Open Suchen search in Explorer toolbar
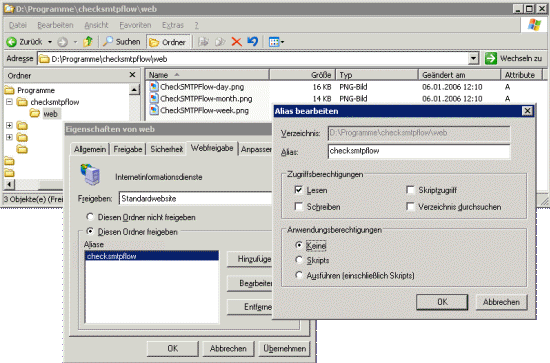550x363 pixels. coord(121,42)
